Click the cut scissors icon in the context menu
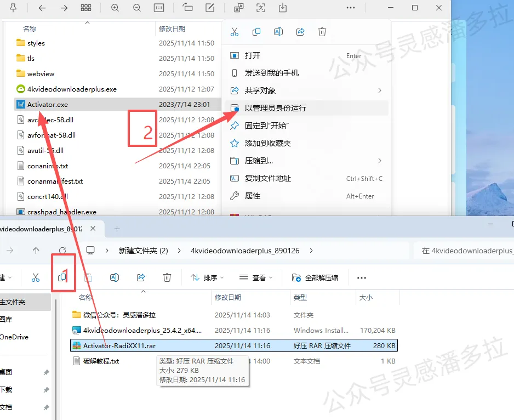The image size is (514, 420). point(235,32)
